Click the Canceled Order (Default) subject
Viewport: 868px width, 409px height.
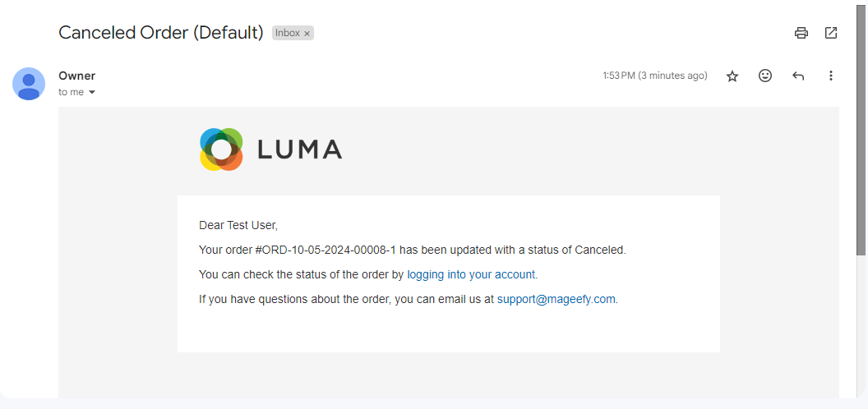(160, 33)
